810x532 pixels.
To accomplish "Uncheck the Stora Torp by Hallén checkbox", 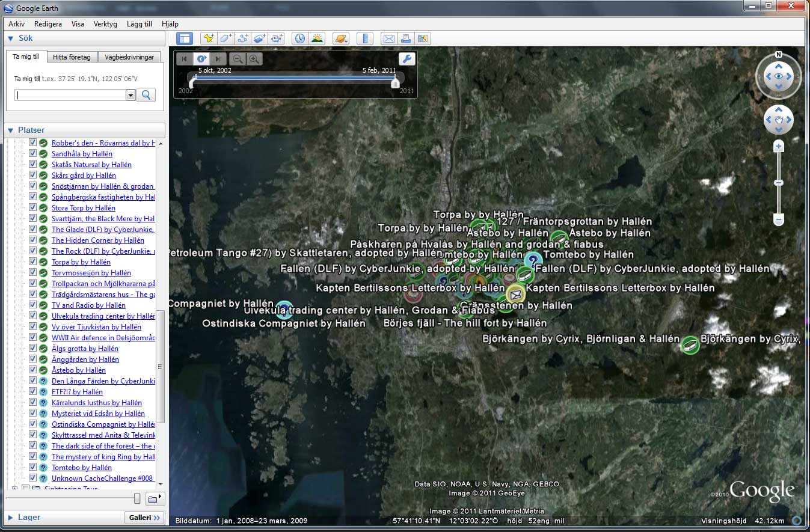I will pyautogui.click(x=33, y=208).
